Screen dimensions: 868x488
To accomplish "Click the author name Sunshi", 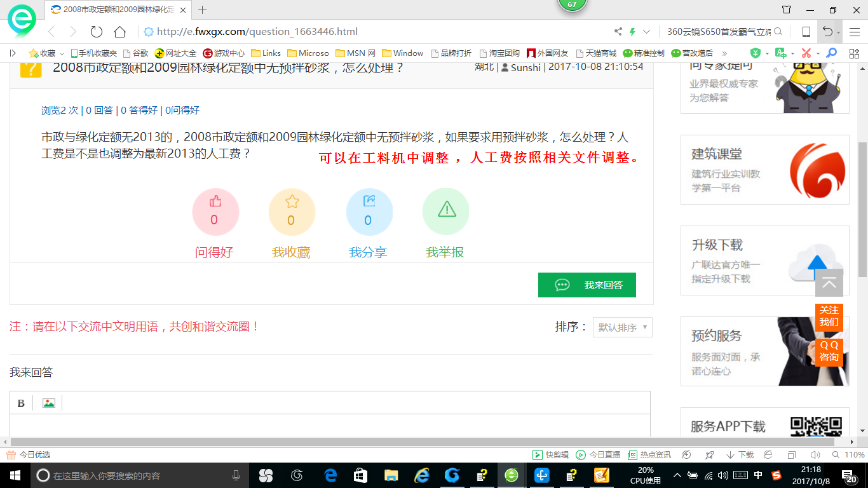I will point(526,67).
